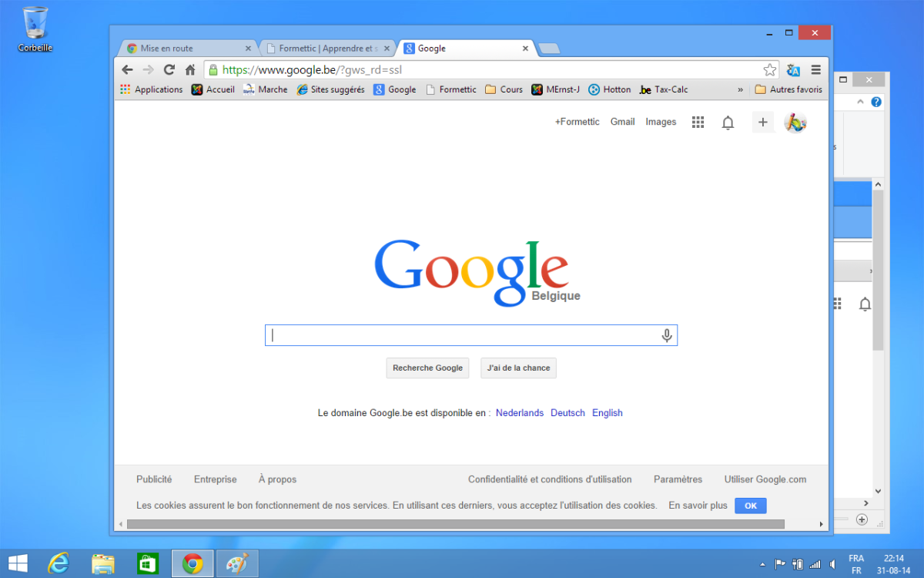
Task: Click Utiliser Google.com link
Action: pyautogui.click(x=765, y=479)
